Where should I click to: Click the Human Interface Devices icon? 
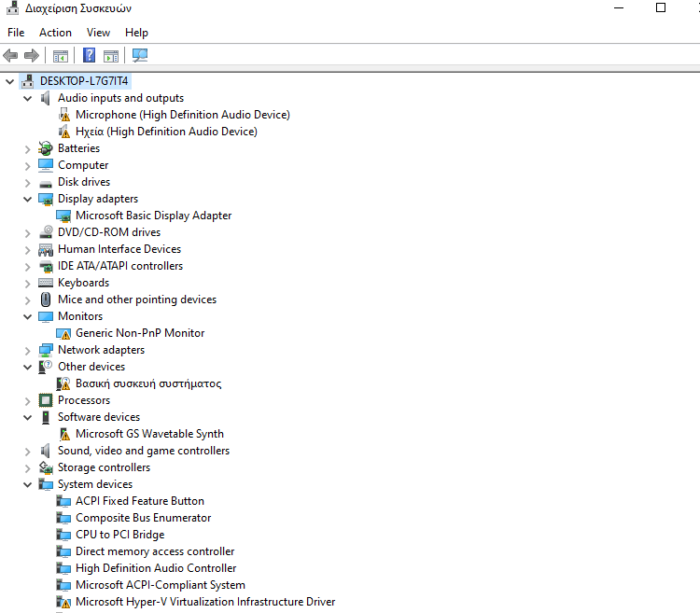click(x=46, y=249)
